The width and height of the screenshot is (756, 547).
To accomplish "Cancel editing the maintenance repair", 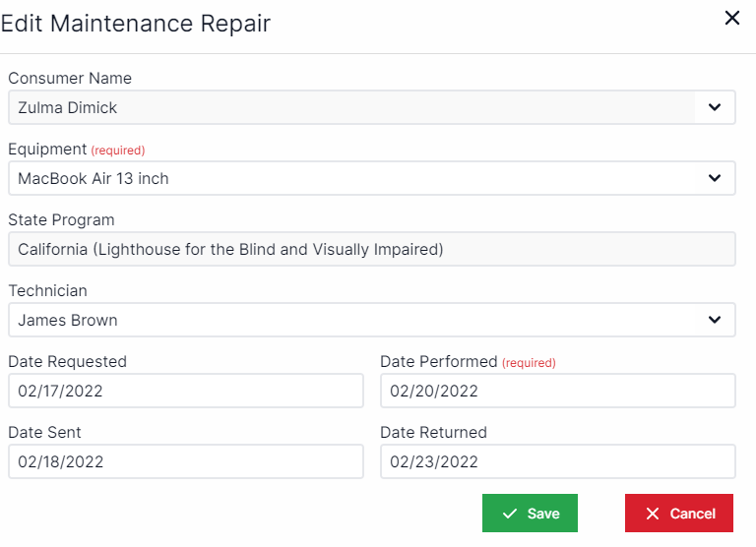I will (679, 514).
